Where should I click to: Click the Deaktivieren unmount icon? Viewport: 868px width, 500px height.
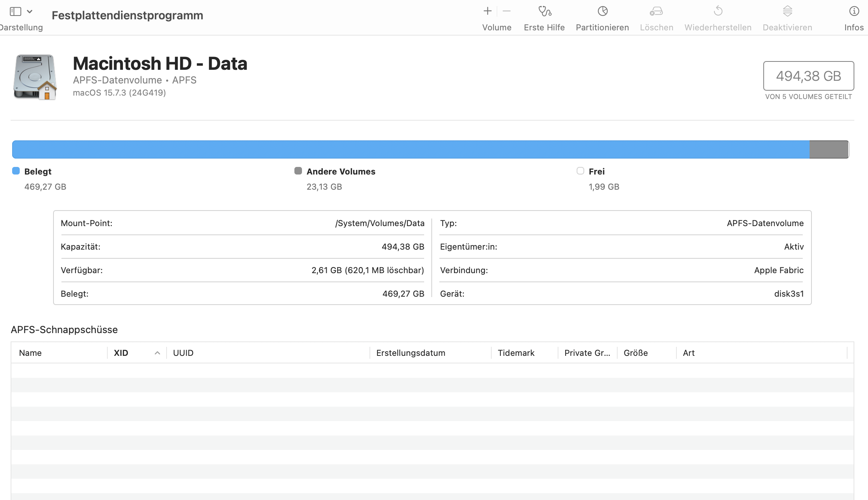click(x=787, y=11)
